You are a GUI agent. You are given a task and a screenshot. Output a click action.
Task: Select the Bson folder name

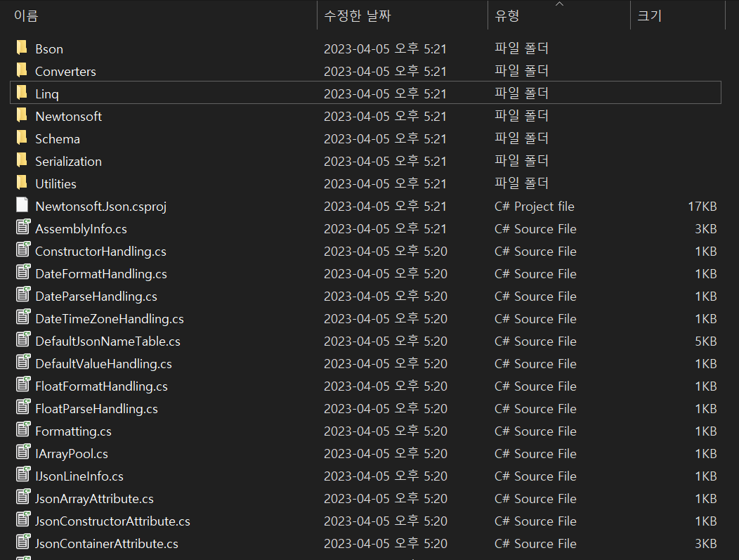49,49
